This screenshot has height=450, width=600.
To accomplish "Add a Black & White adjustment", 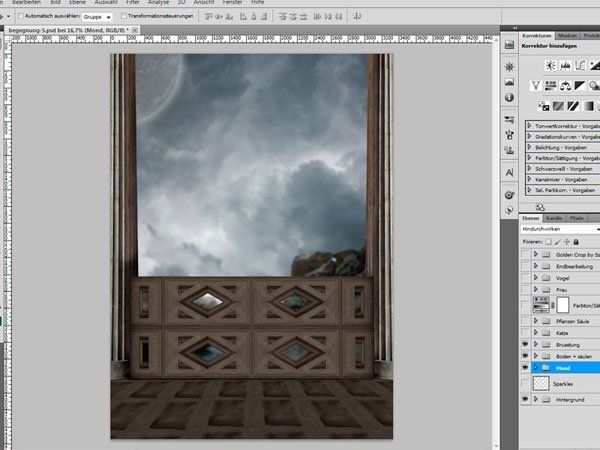I will pos(580,85).
